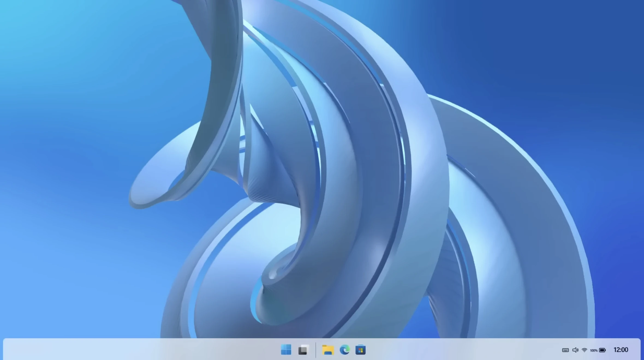Select the Start button on the taskbar
Screen dimensions: 644x360
coord(286,350)
